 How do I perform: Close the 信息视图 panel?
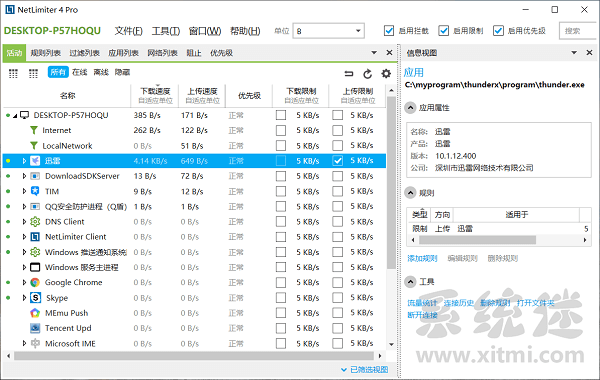[589, 52]
